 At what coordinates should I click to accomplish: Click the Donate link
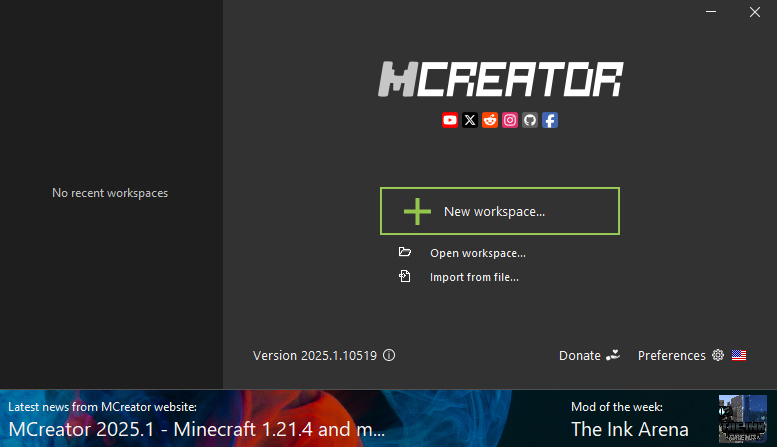(580, 355)
